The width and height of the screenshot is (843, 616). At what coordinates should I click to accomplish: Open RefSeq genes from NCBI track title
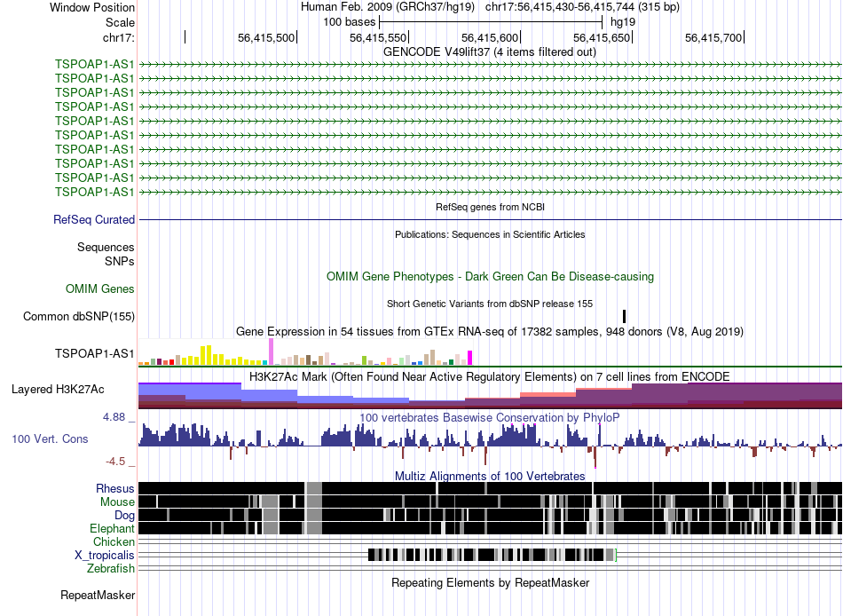[x=490, y=207]
